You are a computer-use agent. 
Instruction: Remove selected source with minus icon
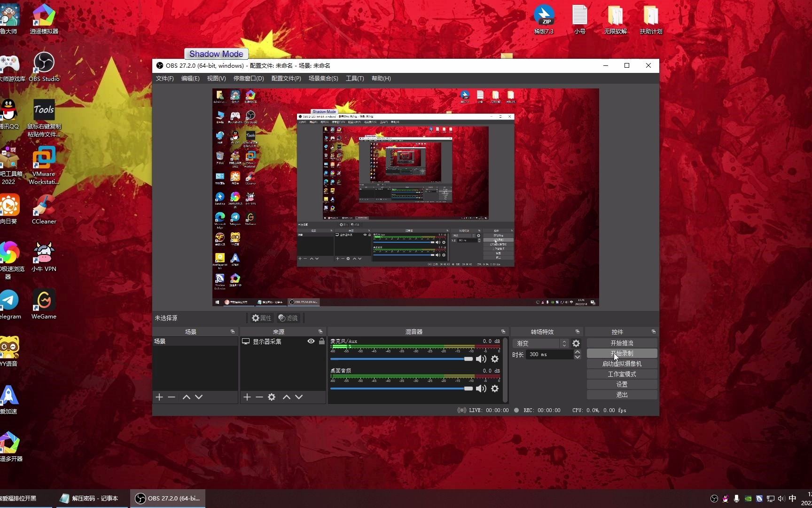coord(259,397)
